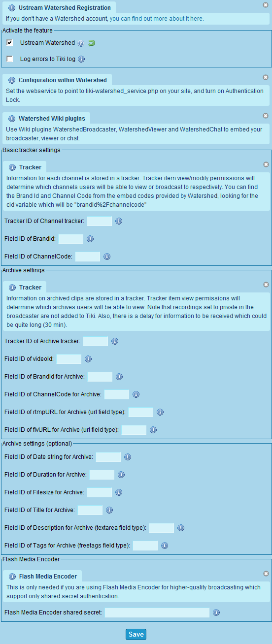The width and height of the screenshot is (272, 644).
Task: Close the Configuration within Watershed remark box
Action: (266, 77)
